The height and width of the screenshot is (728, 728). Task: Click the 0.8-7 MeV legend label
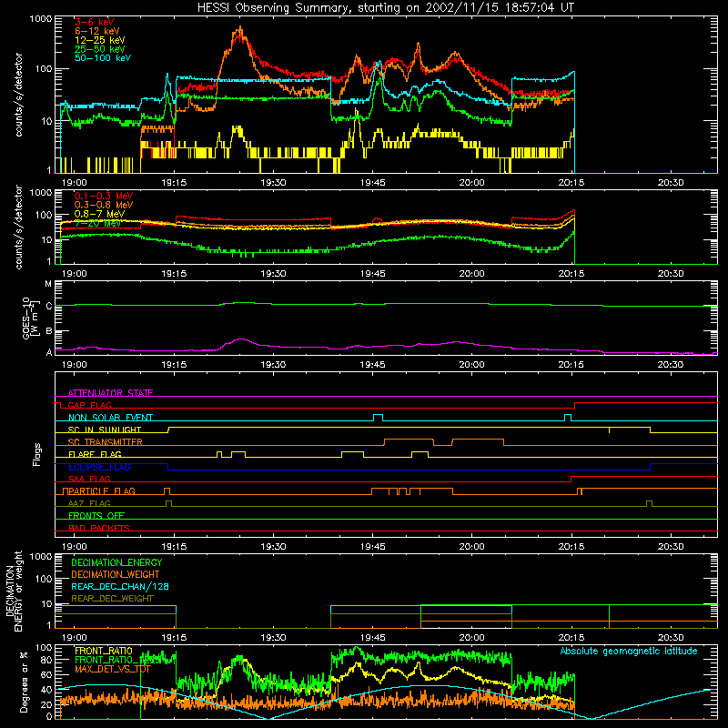(x=99, y=214)
